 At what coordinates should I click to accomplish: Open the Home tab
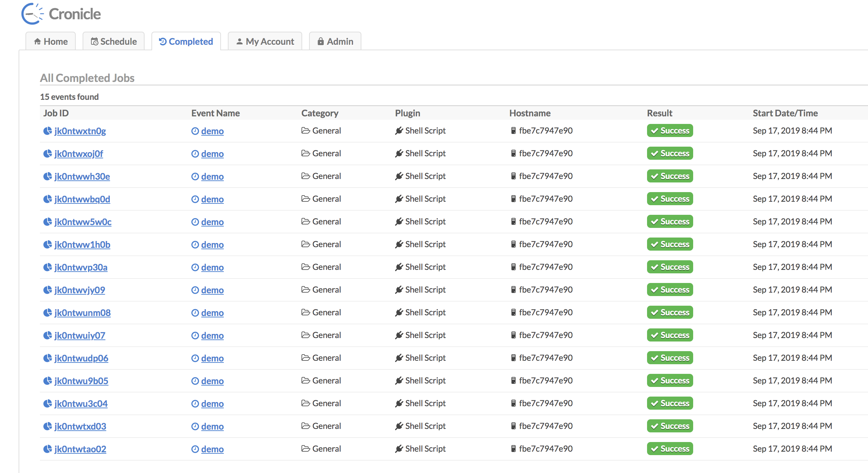tap(52, 41)
